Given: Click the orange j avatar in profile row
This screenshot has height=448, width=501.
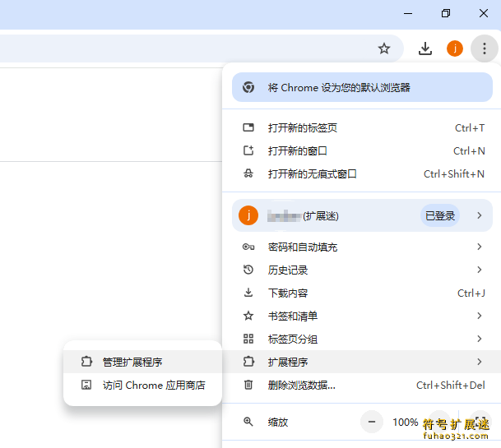Looking at the screenshot, I should tap(248, 215).
